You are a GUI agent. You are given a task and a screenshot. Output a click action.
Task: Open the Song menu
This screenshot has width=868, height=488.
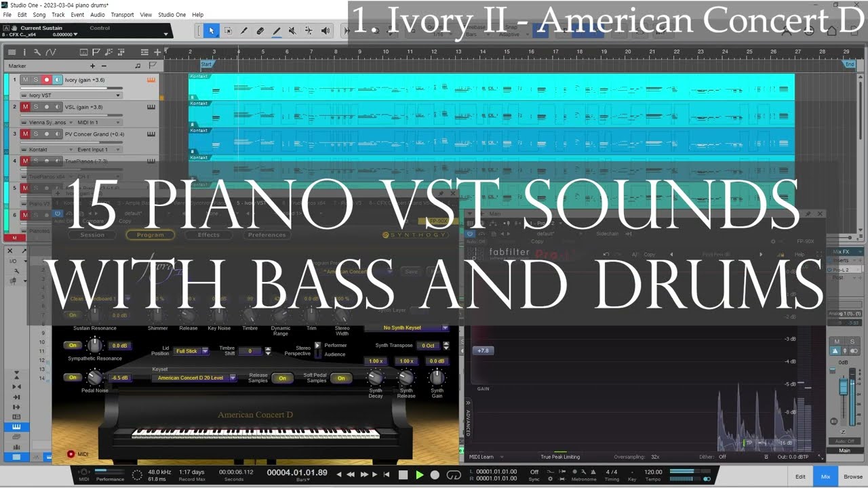(x=39, y=14)
